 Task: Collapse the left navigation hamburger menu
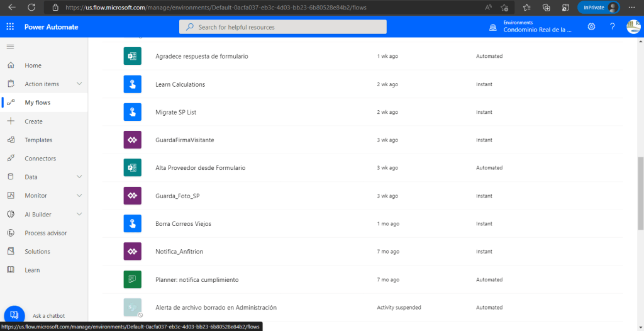(10, 47)
